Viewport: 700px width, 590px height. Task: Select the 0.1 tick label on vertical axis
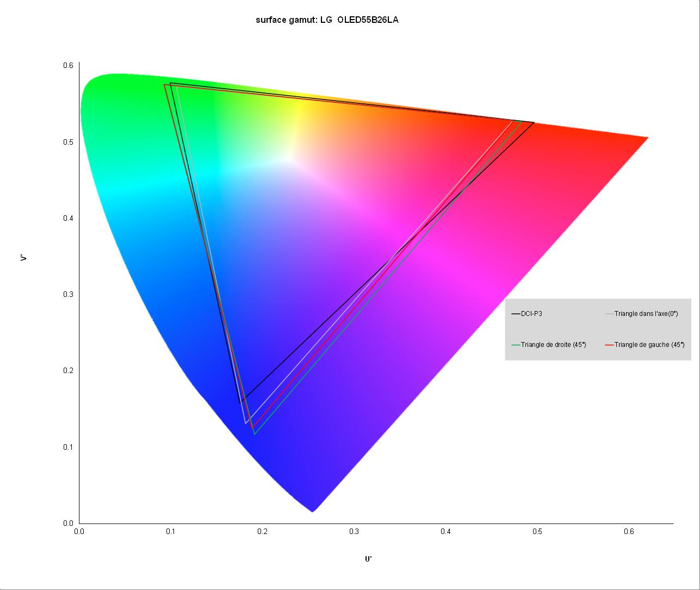click(68, 447)
